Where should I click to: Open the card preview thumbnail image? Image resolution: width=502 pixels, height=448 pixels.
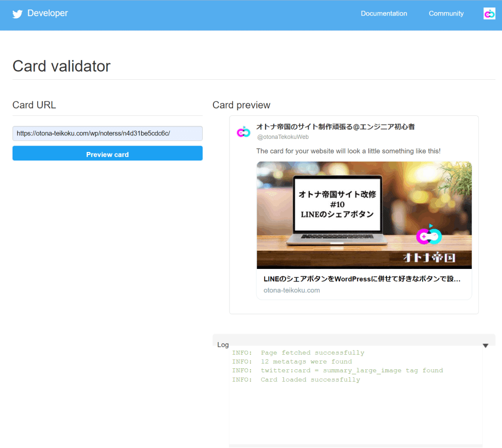point(364,215)
